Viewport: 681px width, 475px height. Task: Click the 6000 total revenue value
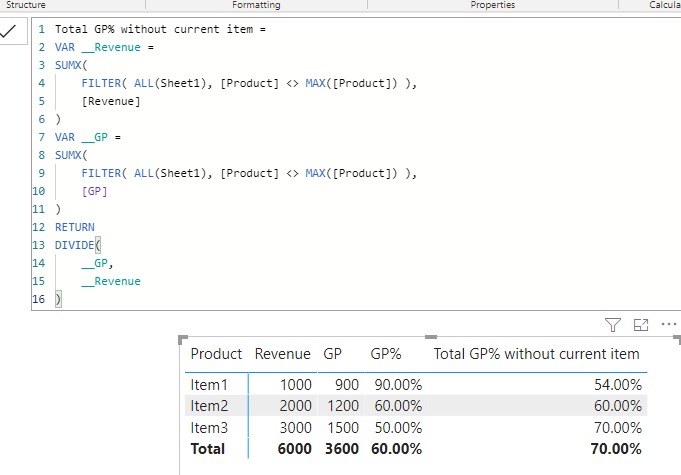point(294,449)
